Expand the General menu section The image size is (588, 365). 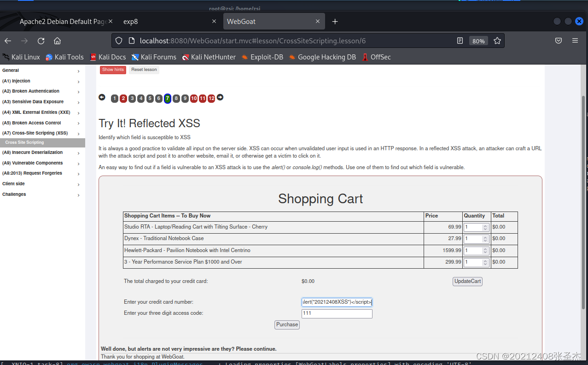42,71
